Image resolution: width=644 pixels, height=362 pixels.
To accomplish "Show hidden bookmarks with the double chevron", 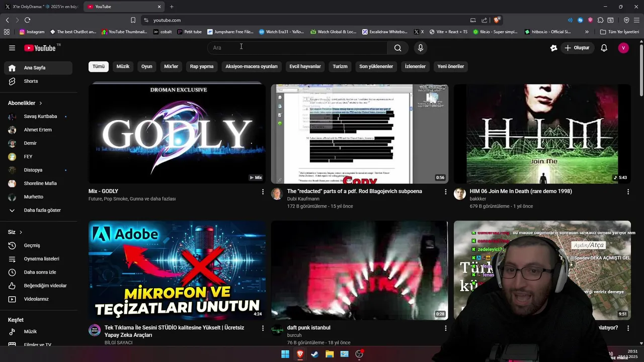I will [587, 32].
